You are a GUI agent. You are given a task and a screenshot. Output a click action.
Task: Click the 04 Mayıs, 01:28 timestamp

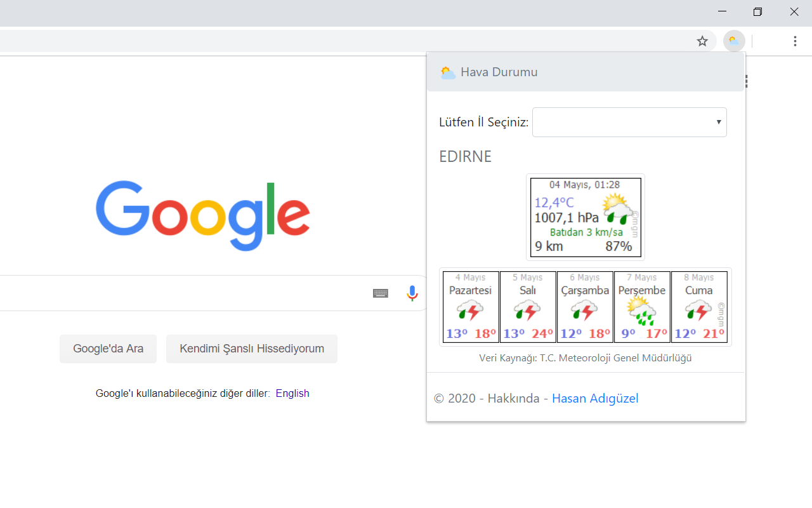click(584, 185)
